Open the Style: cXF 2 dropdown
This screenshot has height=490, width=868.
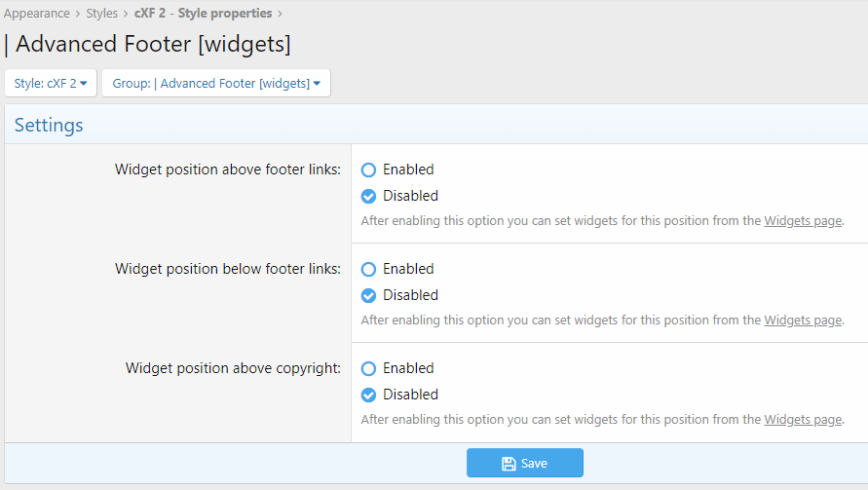click(51, 84)
